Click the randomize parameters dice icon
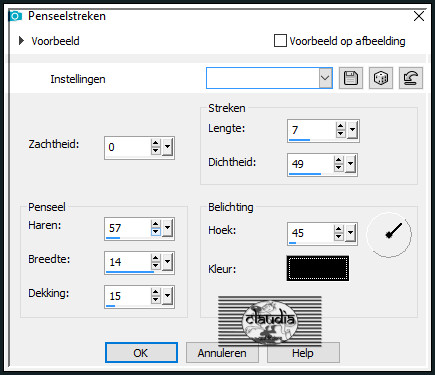The height and width of the screenshot is (375, 435). pos(381,78)
